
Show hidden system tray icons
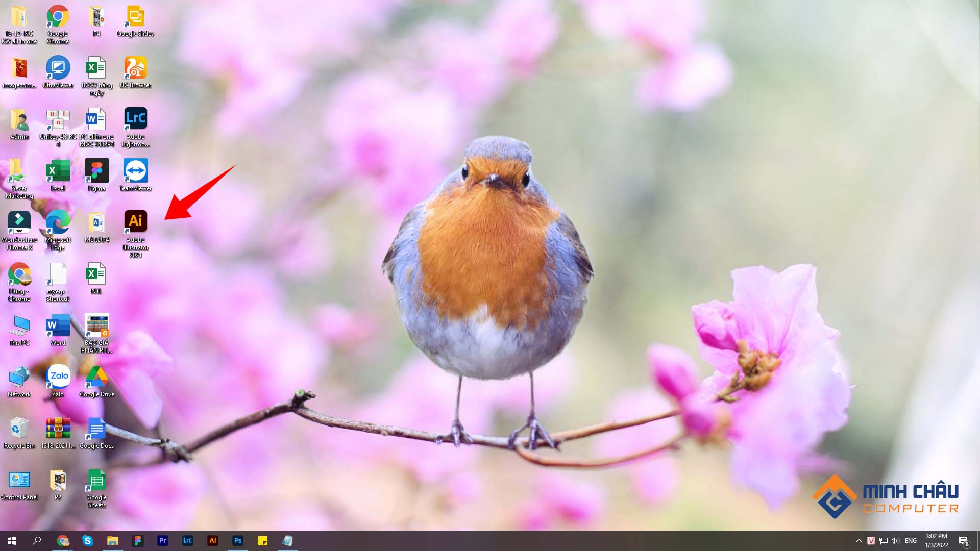[x=859, y=541]
